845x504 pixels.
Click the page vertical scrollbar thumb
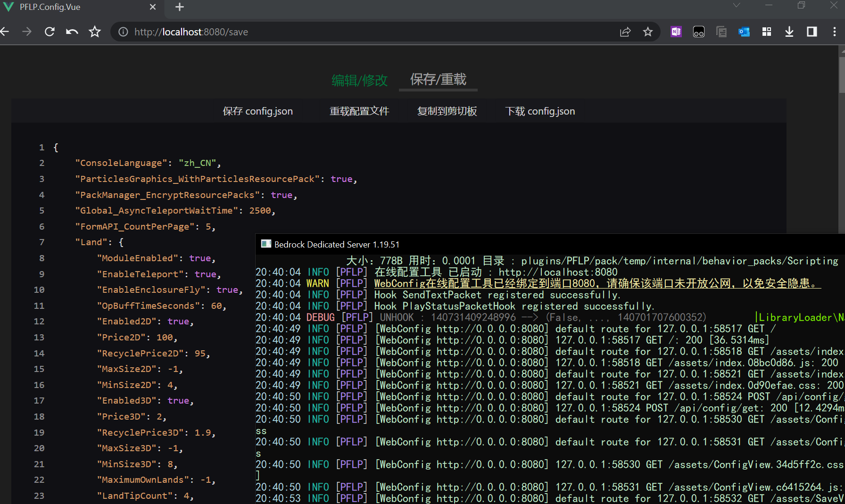[842, 74]
